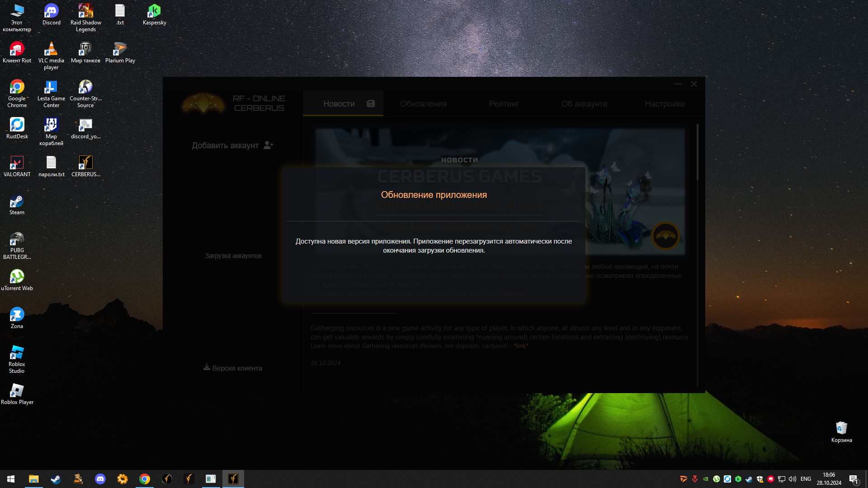Click the news banner image

pyautogui.click(x=500, y=192)
